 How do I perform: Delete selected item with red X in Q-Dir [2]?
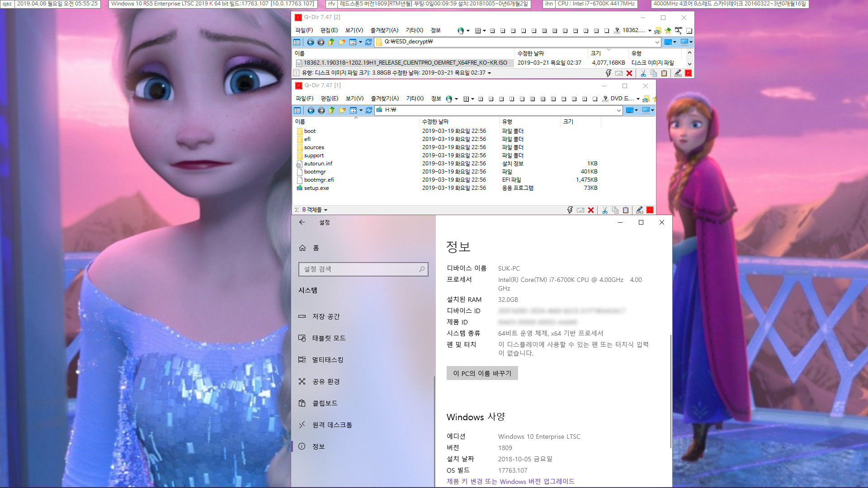[x=629, y=73]
